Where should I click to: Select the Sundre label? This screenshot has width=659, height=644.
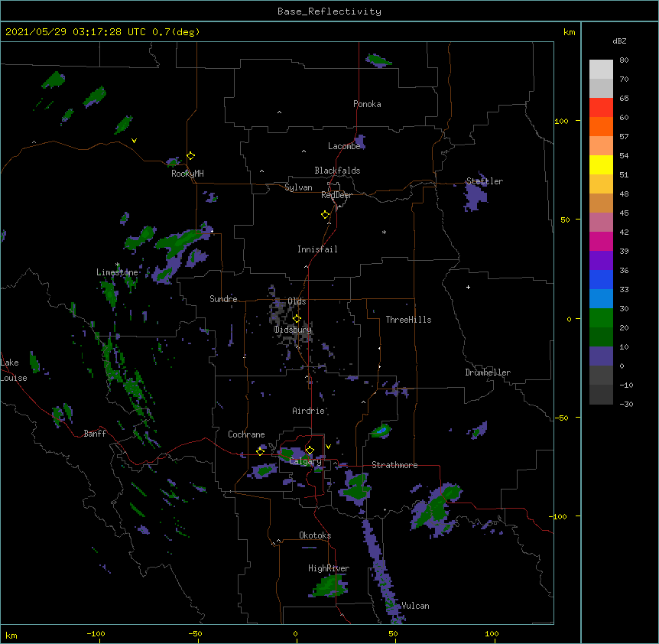coord(223,299)
